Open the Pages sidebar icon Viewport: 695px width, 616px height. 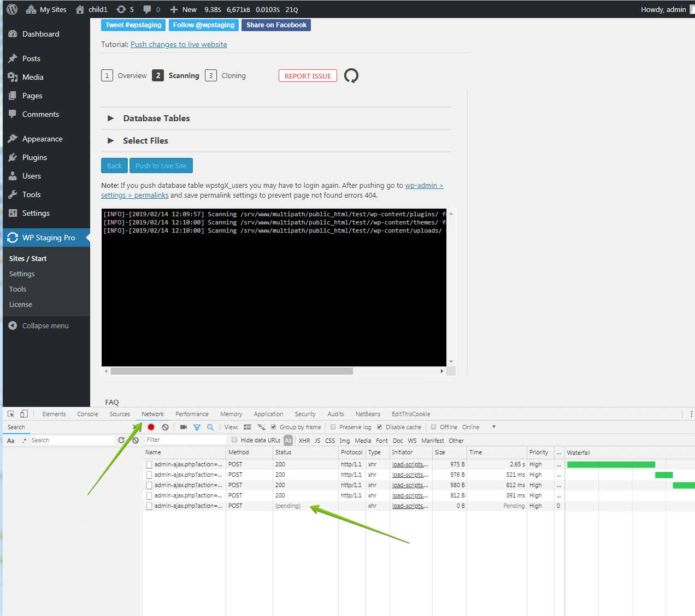[13, 96]
